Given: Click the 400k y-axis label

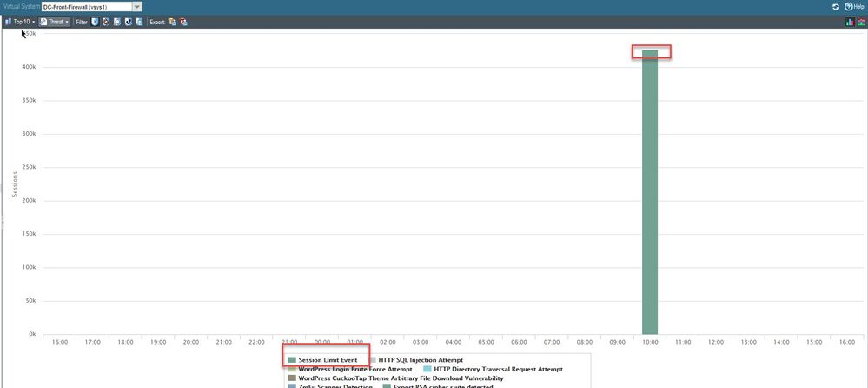Looking at the screenshot, I should 29,68.
